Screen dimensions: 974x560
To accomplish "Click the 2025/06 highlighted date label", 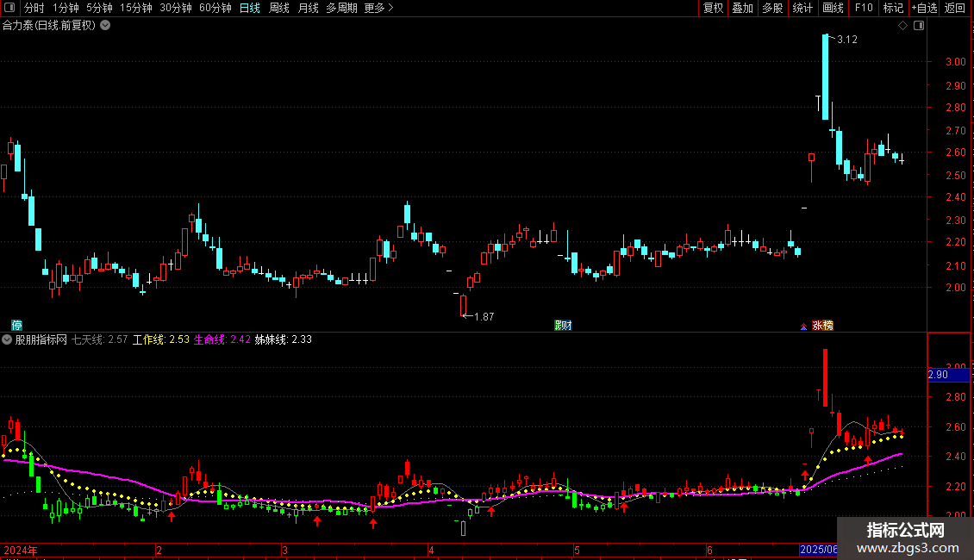I will click(819, 550).
